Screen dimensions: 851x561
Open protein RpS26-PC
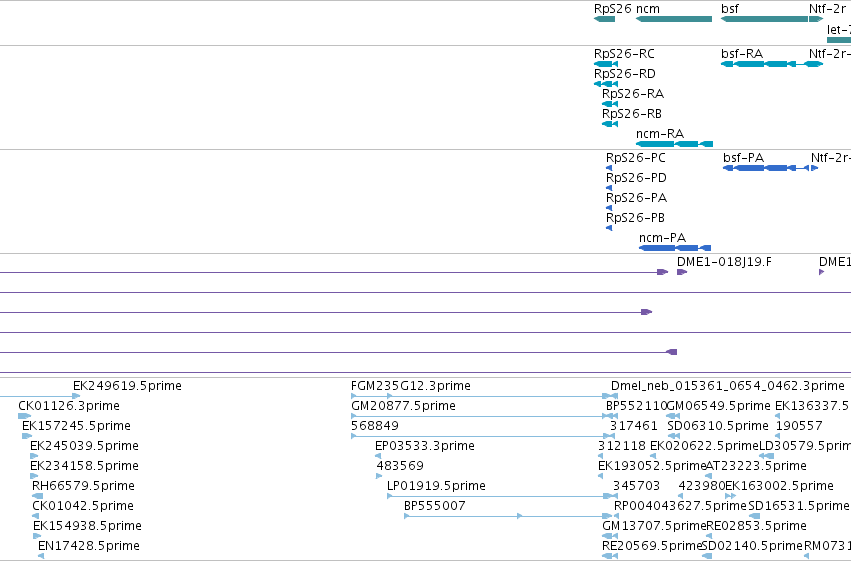click(x=636, y=158)
